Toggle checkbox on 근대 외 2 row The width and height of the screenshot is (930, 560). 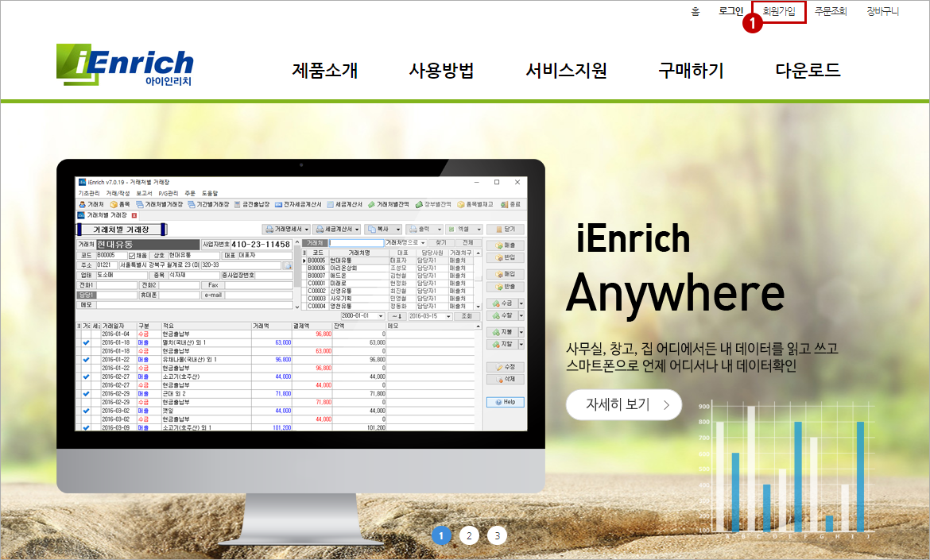tap(86, 394)
